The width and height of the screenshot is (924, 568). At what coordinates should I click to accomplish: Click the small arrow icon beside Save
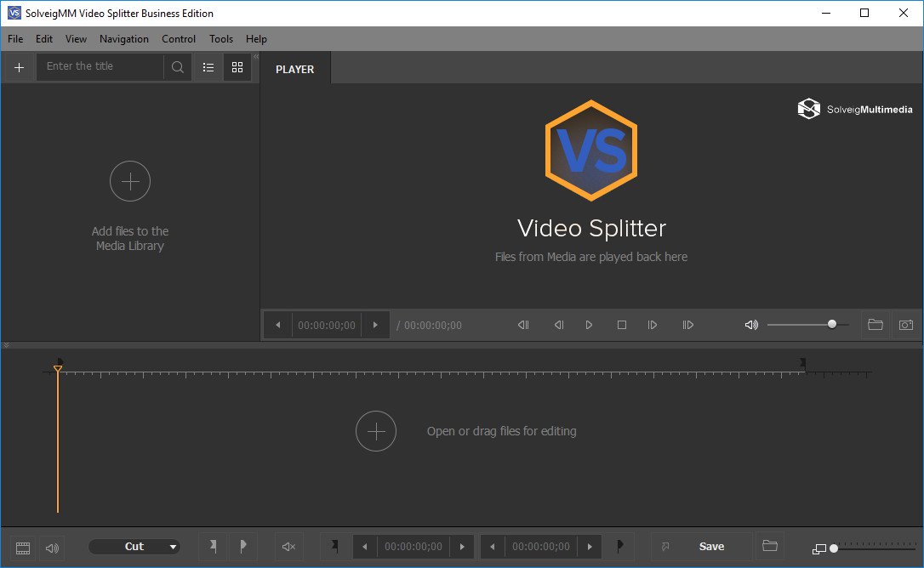pyautogui.click(x=665, y=547)
